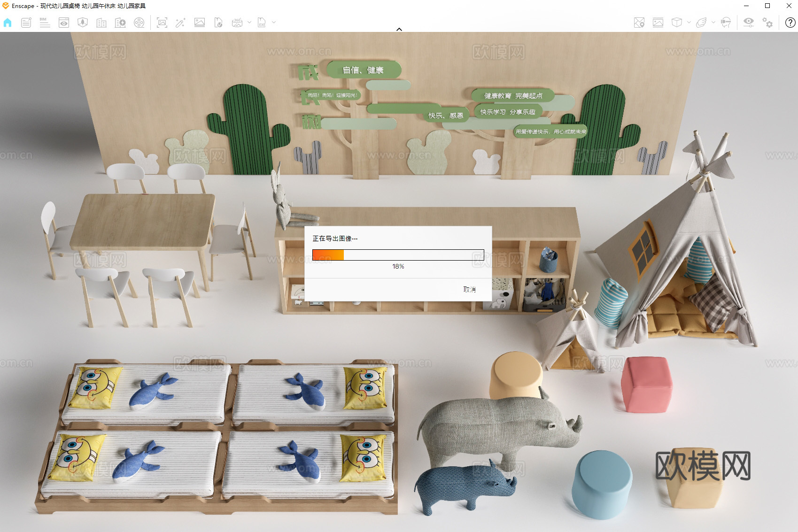
Task: Click the magic wand enhance icon
Action: pyautogui.click(x=180, y=23)
